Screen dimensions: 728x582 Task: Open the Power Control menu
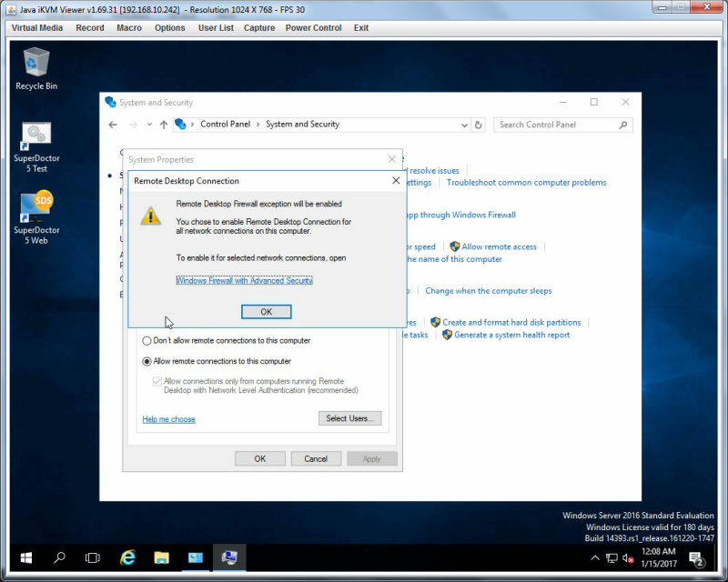pyautogui.click(x=313, y=28)
